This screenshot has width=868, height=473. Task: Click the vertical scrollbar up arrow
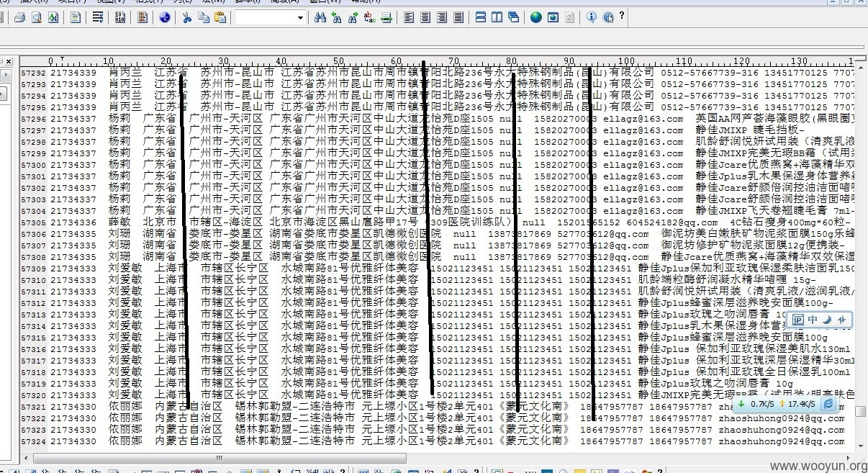click(861, 68)
